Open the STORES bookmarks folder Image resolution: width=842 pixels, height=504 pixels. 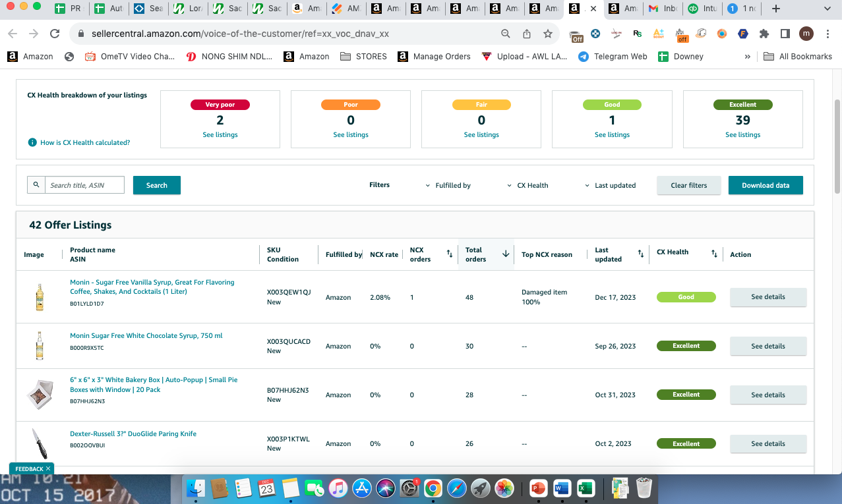363,57
